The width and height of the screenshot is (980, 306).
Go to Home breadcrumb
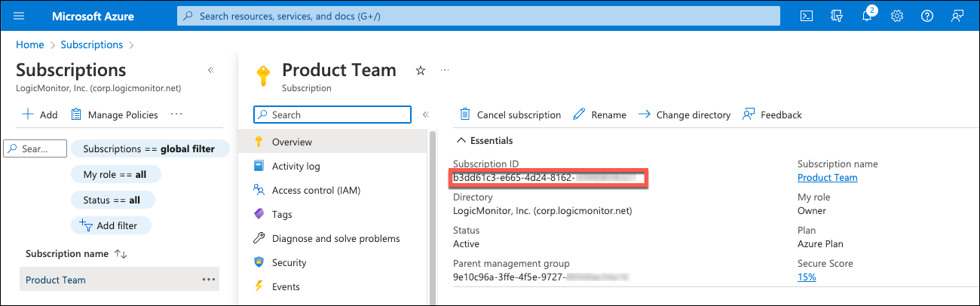click(x=30, y=44)
